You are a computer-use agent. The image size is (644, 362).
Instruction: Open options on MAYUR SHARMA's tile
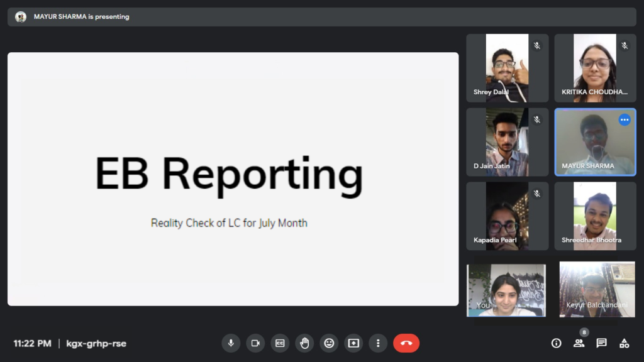[625, 120]
